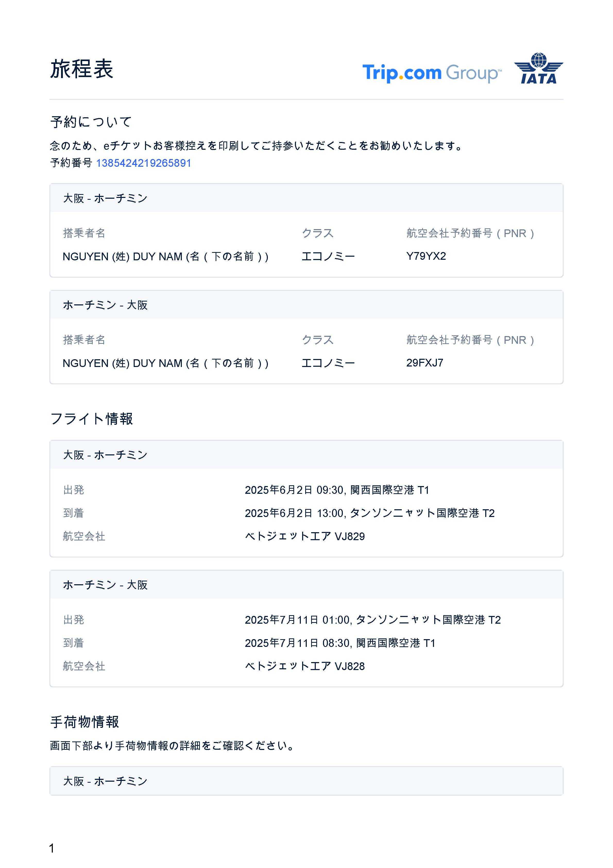This screenshot has height=868, width=613.
Task: Select the フライト情報 section heading
Action: 91,419
